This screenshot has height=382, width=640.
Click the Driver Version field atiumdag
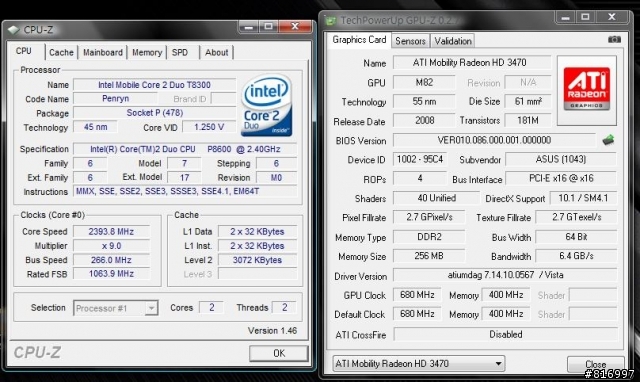click(505, 275)
